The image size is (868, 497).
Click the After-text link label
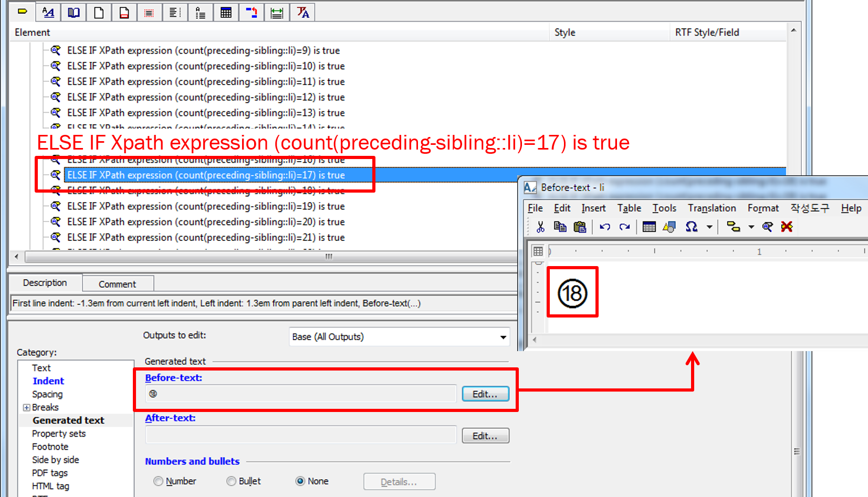170,418
